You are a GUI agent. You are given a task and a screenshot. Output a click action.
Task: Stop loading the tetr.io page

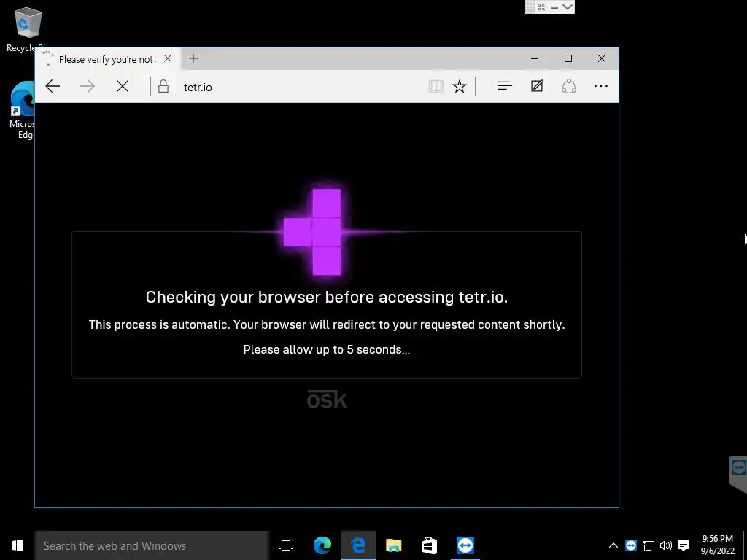click(123, 86)
